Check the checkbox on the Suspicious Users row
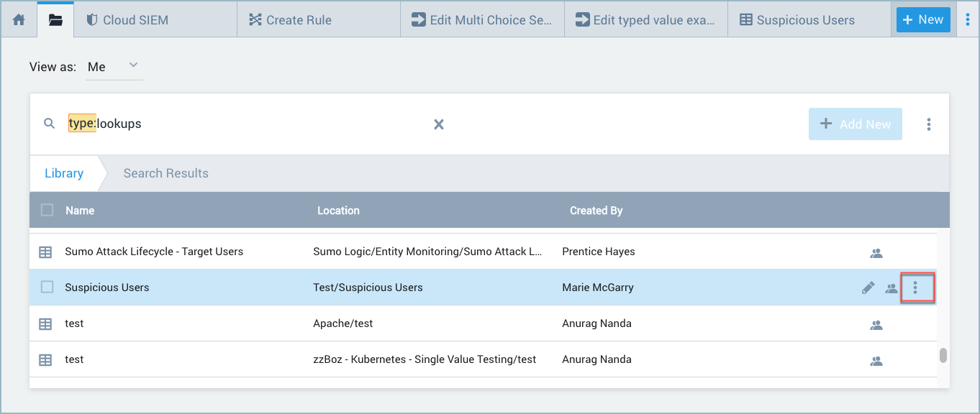980x414 pixels. 47,286
